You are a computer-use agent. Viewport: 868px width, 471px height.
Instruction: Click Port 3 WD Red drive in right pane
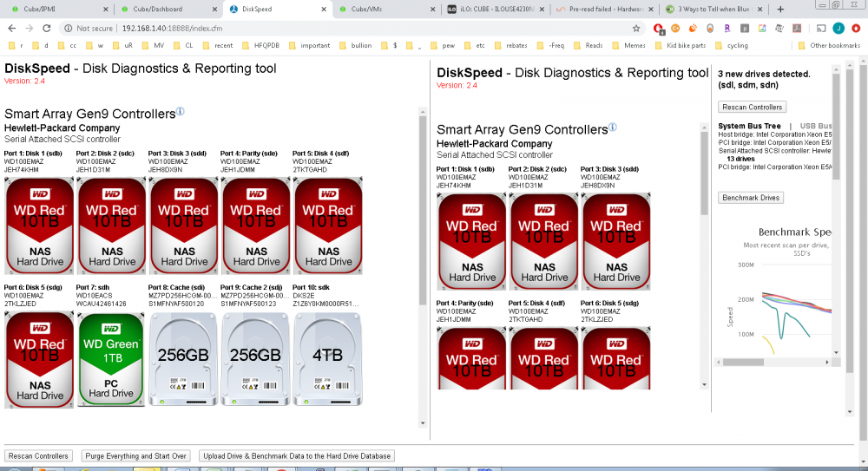click(616, 242)
